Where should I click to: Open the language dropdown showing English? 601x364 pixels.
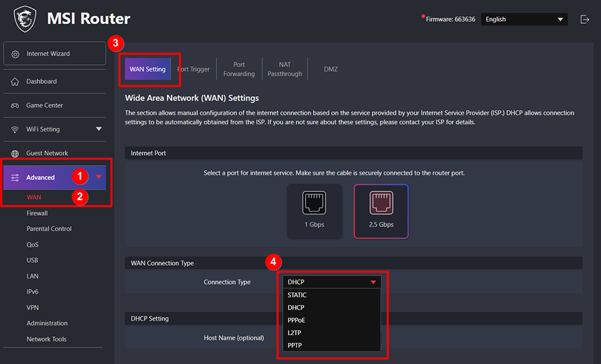(524, 19)
